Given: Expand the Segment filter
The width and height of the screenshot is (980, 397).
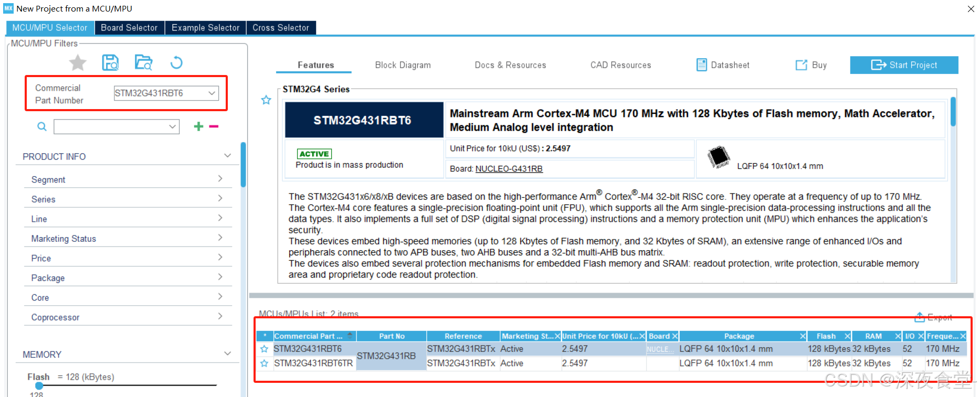Looking at the screenshot, I should (220, 179).
